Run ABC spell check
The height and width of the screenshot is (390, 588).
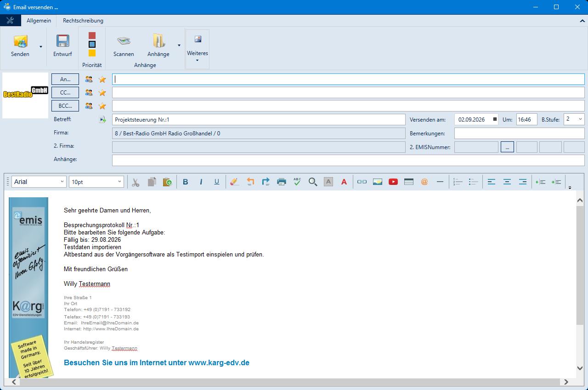[297, 182]
